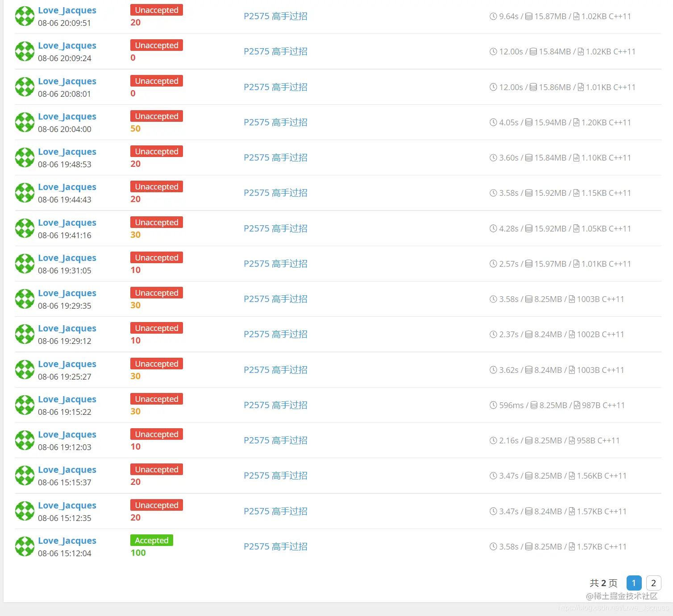The height and width of the screenshot is (616, 673).
Task: Open Unaccepted badge for 08-06 19:15:22 submission
Action: [x=157, y=399]
